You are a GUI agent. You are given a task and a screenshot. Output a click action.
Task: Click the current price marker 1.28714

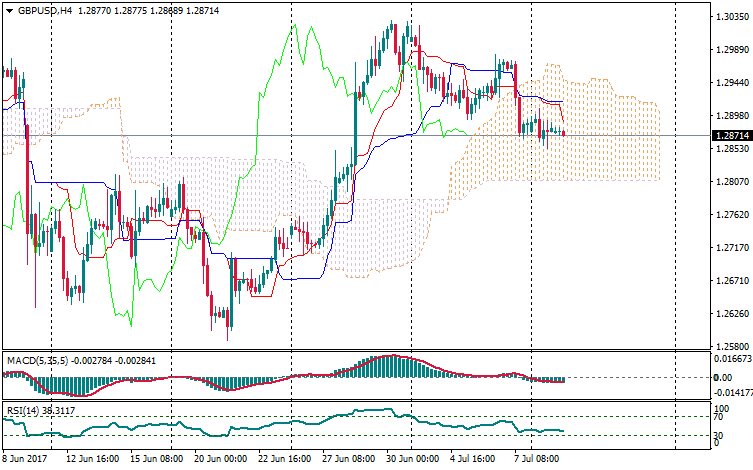(x=727, y=135)
